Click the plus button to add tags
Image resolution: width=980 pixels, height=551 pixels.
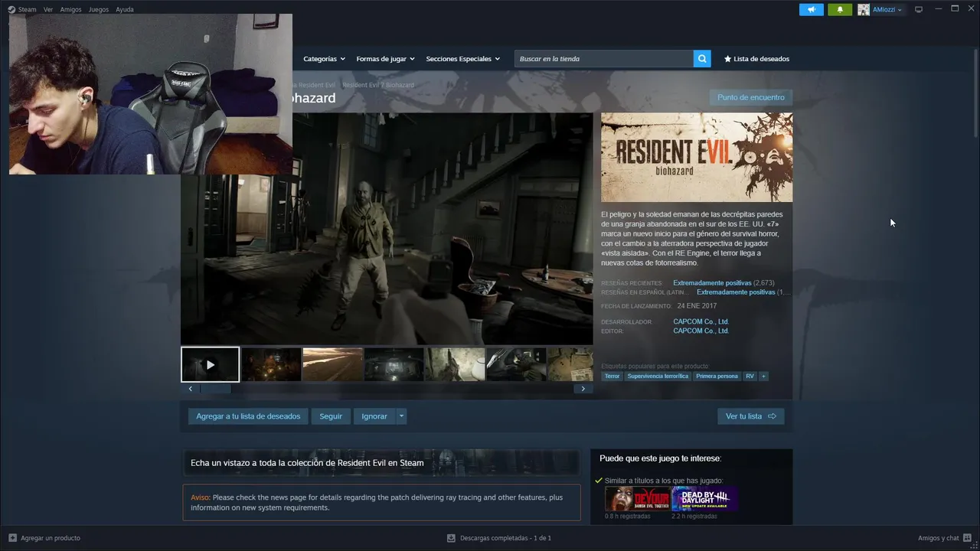763,377
